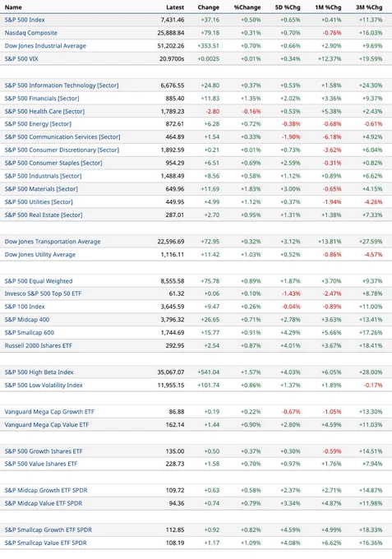Select Smallcap 600 5D change +4.29%

290,333
